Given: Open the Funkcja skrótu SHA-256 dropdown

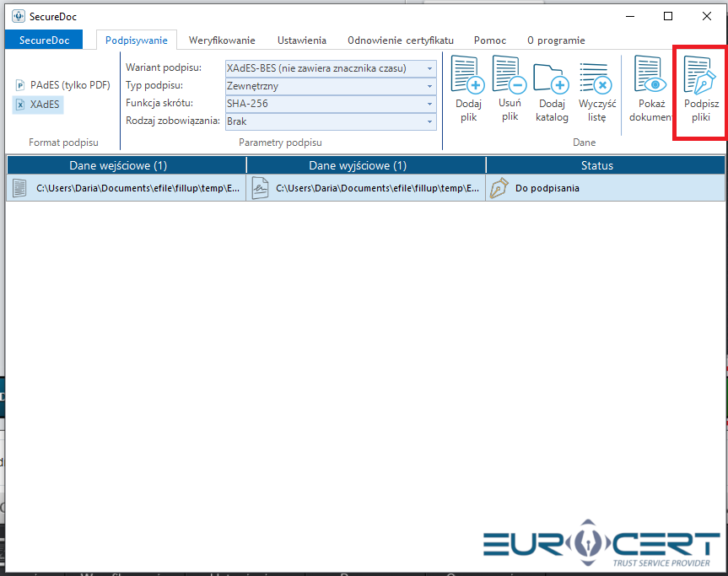Looking at the screenshot, I should (331, 104).
